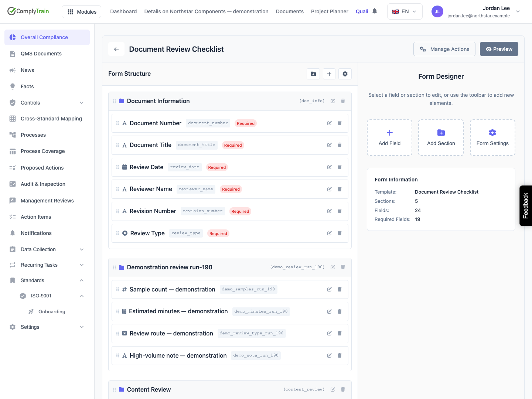Delete the Document Title field
This screenshot has width=532, height=399.
(340, 145)
